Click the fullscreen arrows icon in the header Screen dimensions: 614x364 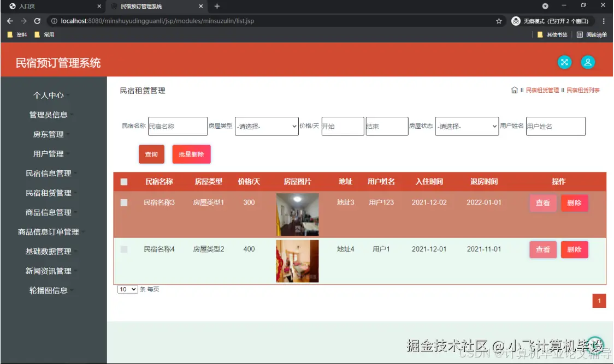click(x=564, y=62)
